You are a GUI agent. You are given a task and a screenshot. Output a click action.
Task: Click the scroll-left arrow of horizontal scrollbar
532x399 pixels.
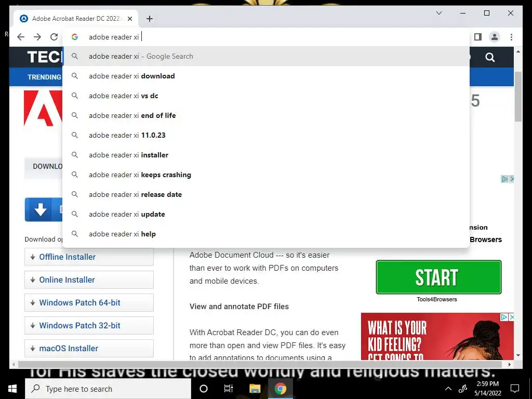[14, 364]
